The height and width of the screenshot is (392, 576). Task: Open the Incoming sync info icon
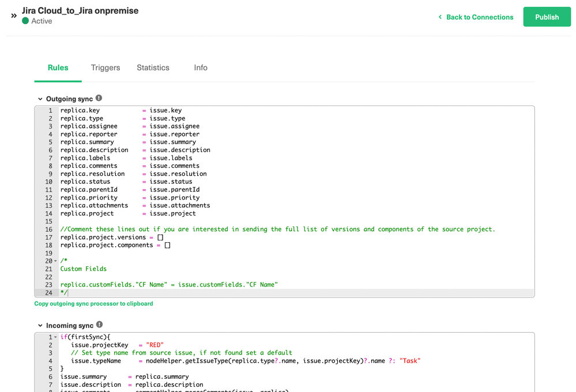pyautogui.click(x=100, y=325)
